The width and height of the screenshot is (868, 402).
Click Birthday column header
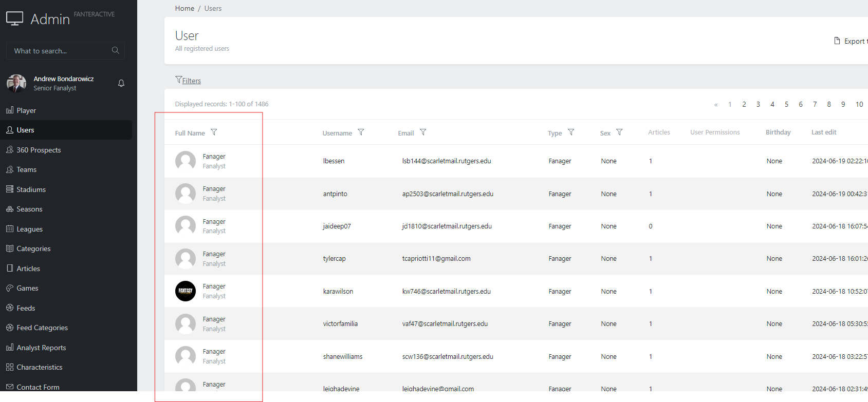pos(778,132)
